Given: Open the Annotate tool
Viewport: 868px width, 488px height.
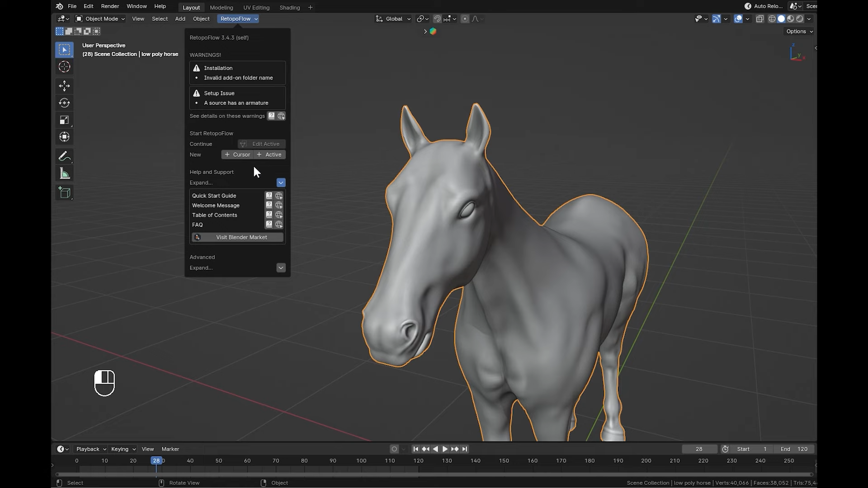Looking at the screenshot, I should point(64,156).
